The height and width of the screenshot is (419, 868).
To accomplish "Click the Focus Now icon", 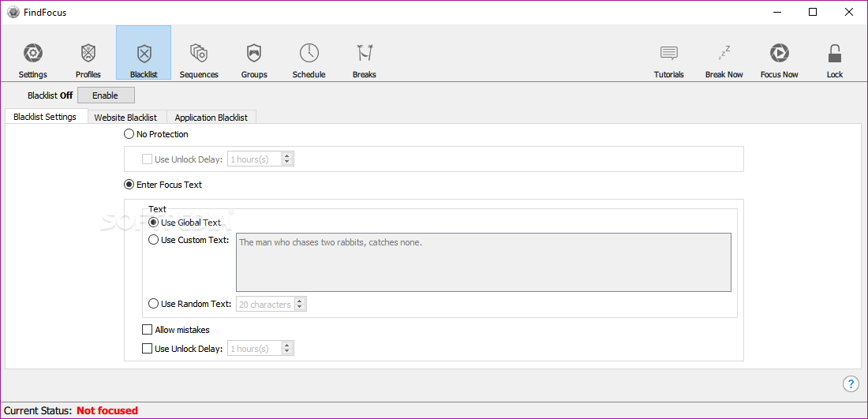I will [x=780, y=53].
